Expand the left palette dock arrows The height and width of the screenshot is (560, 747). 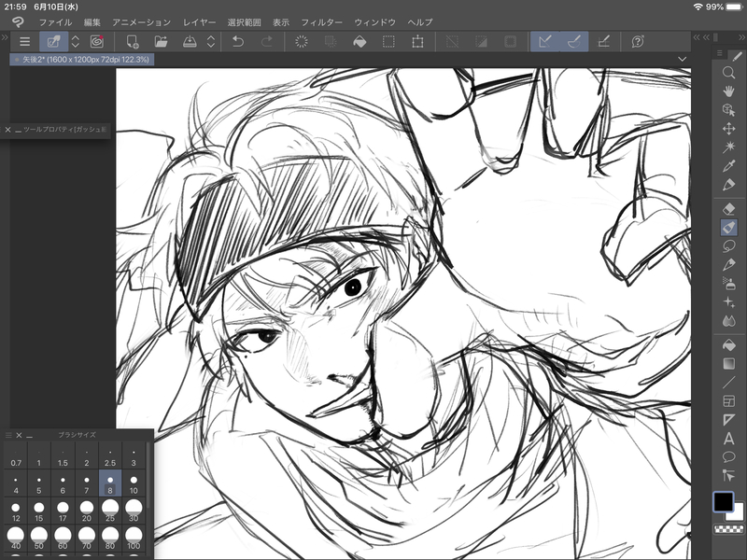point(5,36)
